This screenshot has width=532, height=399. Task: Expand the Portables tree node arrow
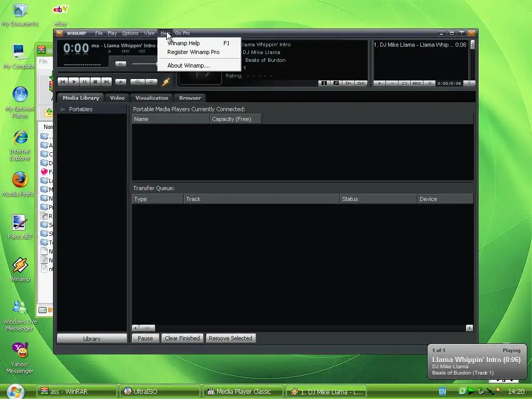pyautogui.click(x=63, y=109)
